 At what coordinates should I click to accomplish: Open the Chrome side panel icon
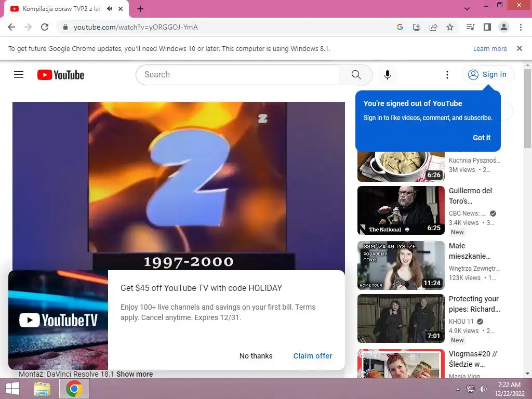coord(487,27)
